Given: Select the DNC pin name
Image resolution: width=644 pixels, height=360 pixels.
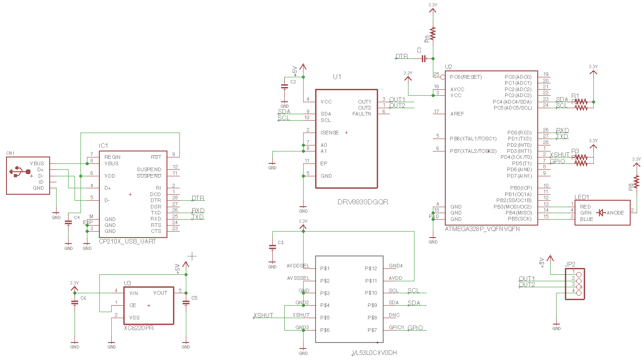Looking at the screenshot, I should tap(394, 315).
